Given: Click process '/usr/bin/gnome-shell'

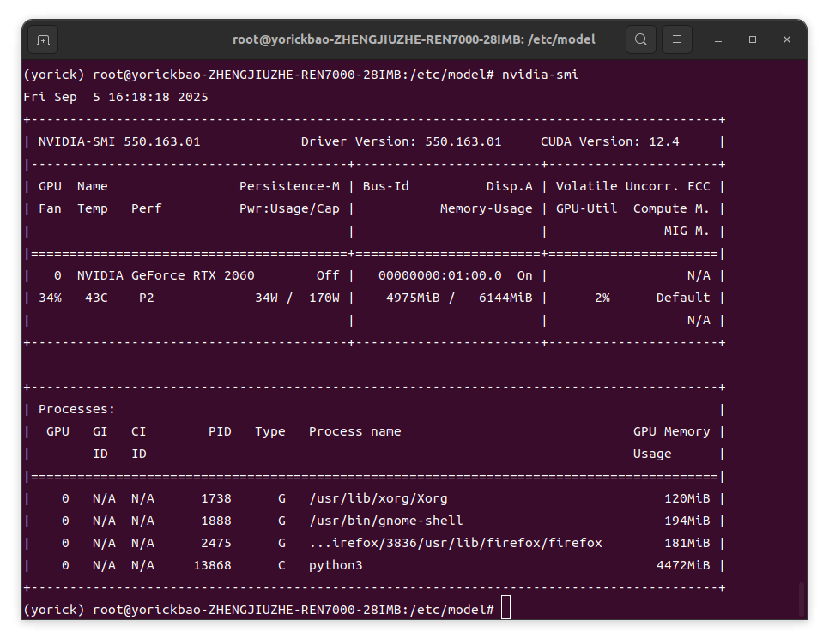Looking at the screenshot, I should (386, 521).
